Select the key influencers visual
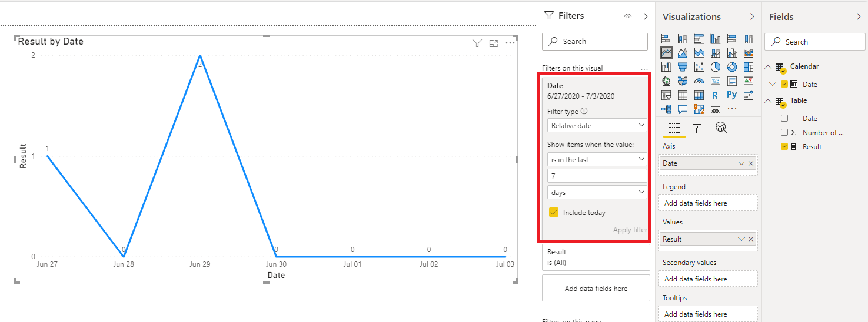 (749, 95)
